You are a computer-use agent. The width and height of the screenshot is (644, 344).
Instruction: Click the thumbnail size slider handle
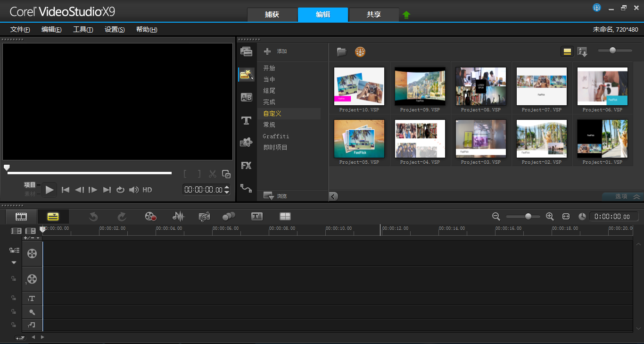[x=612, y=50]
